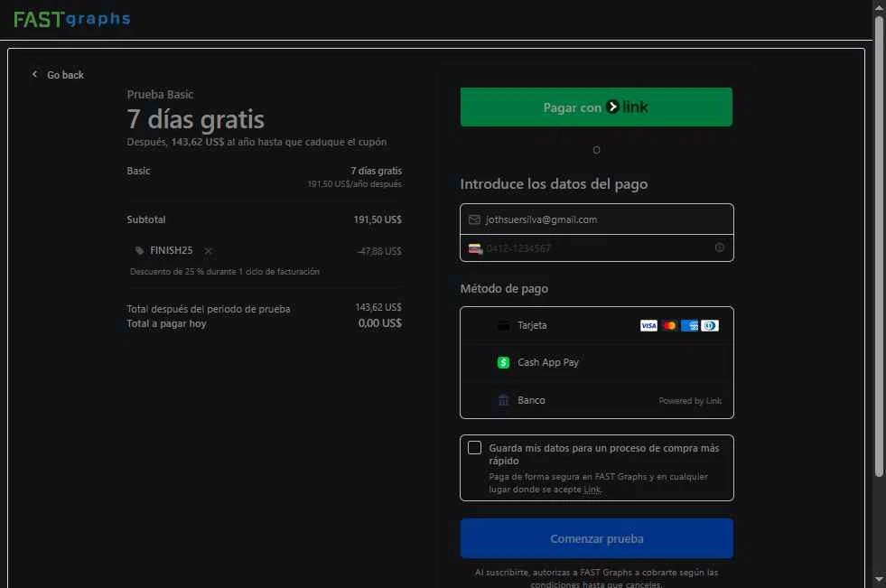Select Tarjeta as the payment method

597,325
